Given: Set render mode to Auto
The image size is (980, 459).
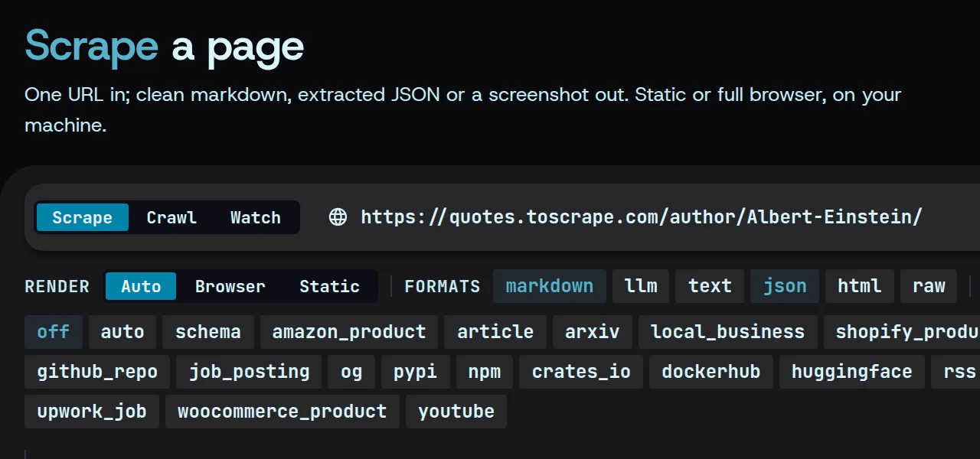Looking at the screenshot, I should pos(141,286).
